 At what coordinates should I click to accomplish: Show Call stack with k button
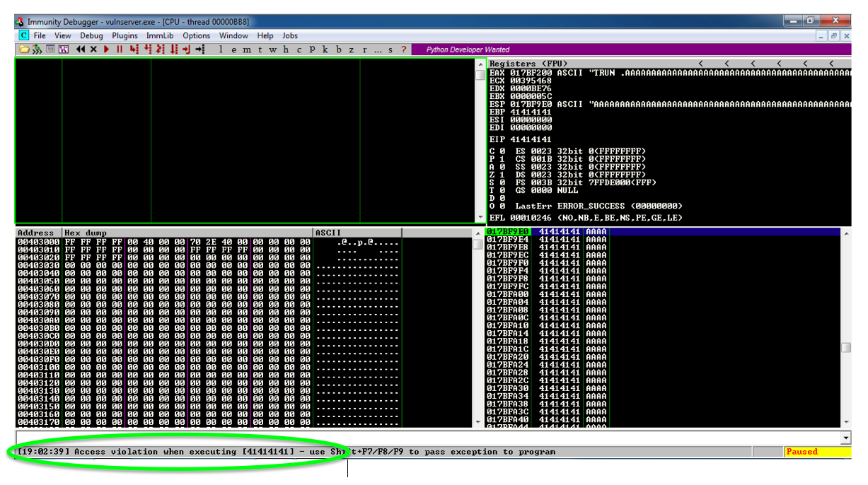[325, 49]
